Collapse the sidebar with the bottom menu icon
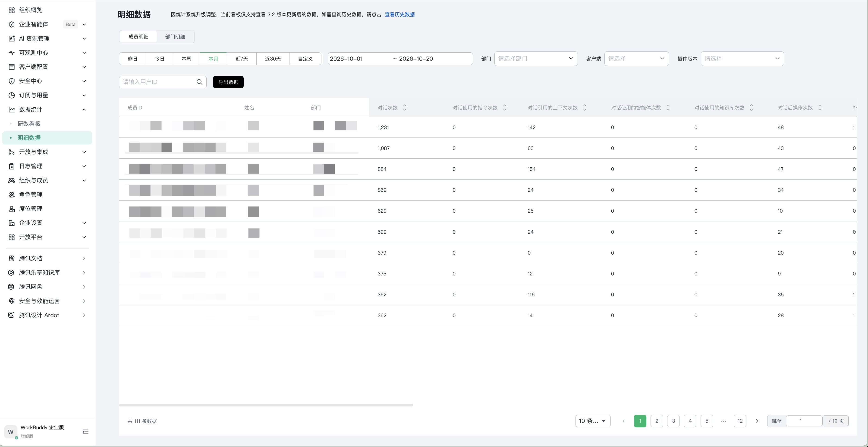 pos(86,432)
